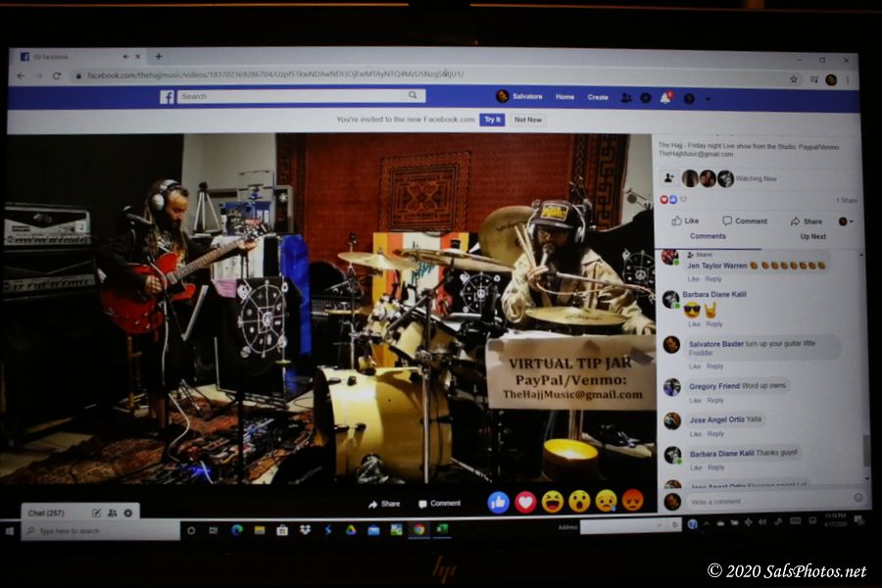Click the Try It button
882x588 pixels.
tap(492, 120)
